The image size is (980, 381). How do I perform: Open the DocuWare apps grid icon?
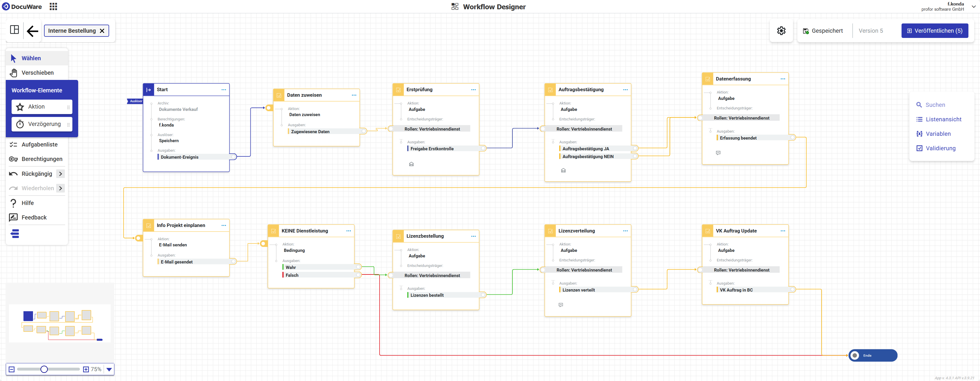pos(53,6)
